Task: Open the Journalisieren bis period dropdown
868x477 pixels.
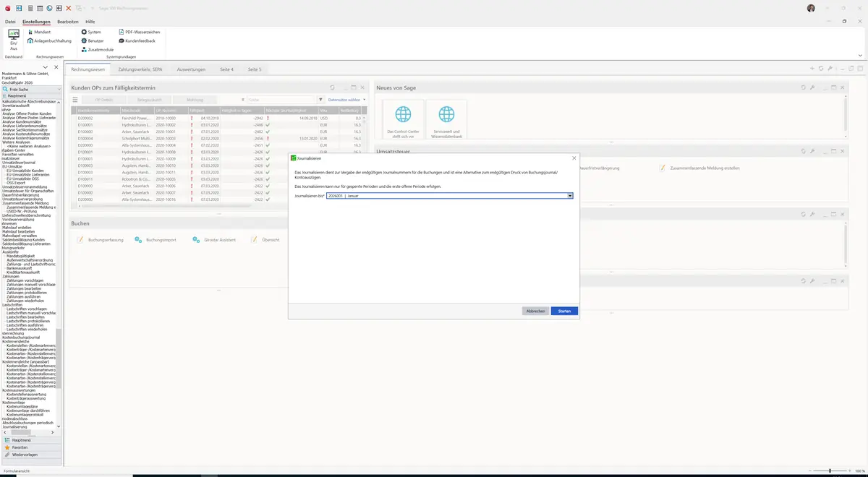Action: tap(570, 196)
